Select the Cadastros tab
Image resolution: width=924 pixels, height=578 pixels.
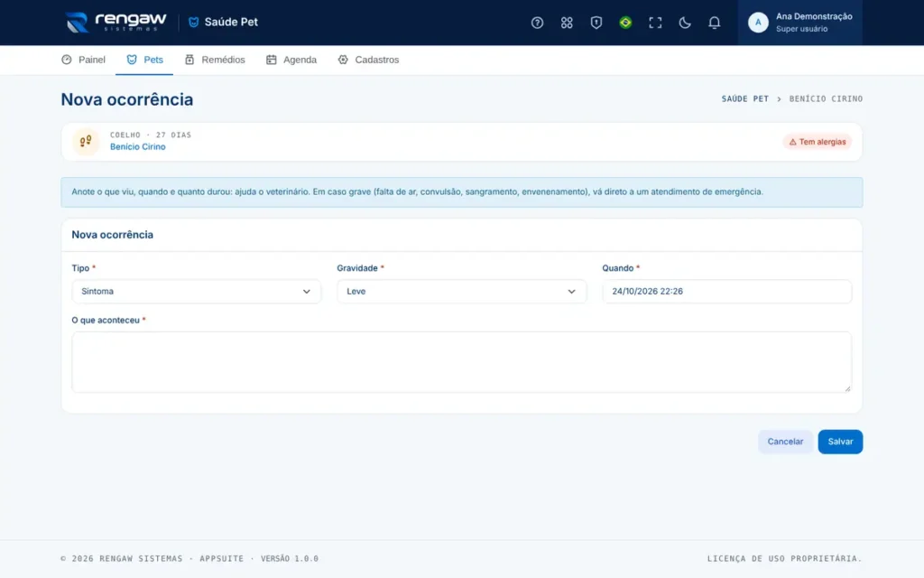click(368, 60)
